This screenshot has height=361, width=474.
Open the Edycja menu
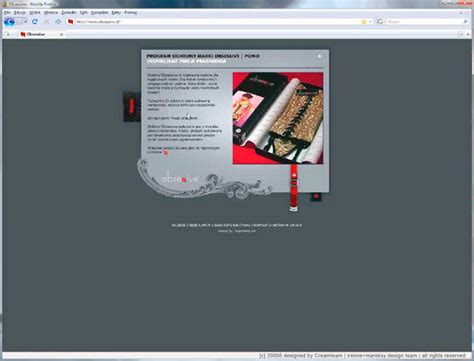pyautogui.click(x=20, y=12)
